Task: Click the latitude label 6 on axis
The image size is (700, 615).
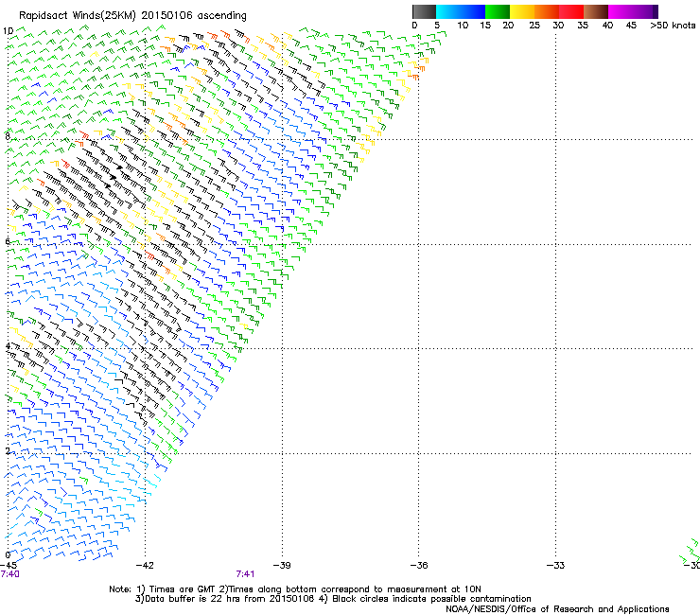Action: [x=8, y=241]
